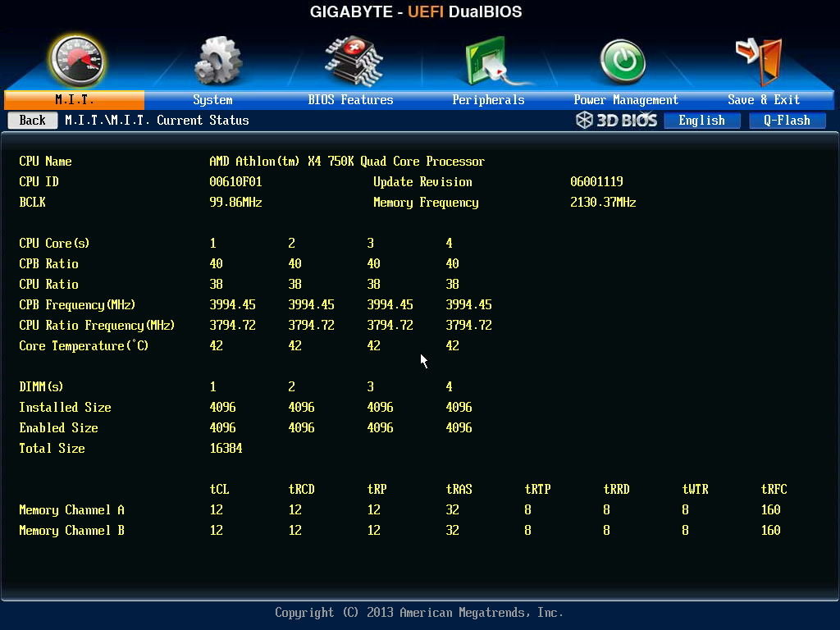Image resolution: width=840 pixels, height=630 pixels.
Task: Click the M.I.T.\M.I.T. Current Status breadcrumb
Action: pyautogui.click(x=157, y=120)
